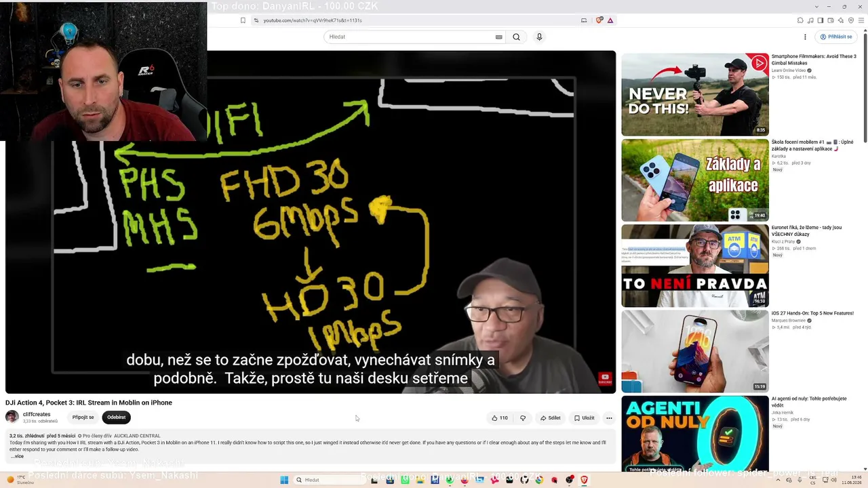The width and height of the screenshot is (868, 488).
Task: Open the on-screen keyboard icon in search box
Action: (499, 37)
